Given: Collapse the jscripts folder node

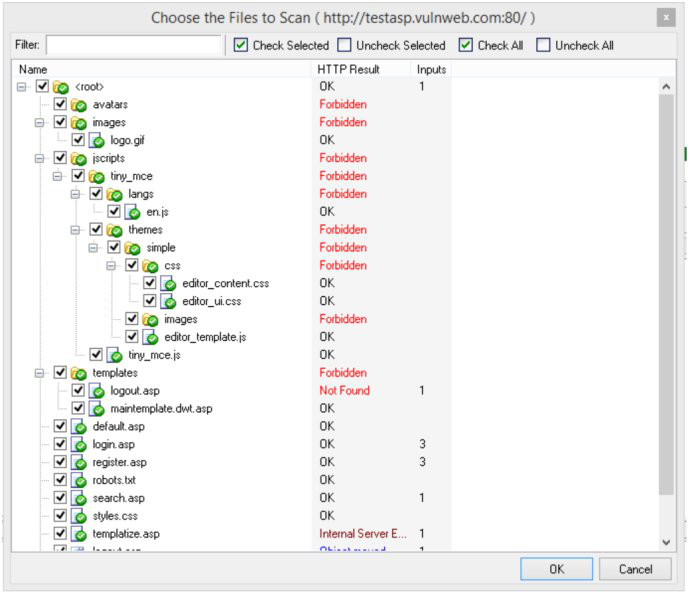Looking at the screenshot, I should [x=39, y=158].
